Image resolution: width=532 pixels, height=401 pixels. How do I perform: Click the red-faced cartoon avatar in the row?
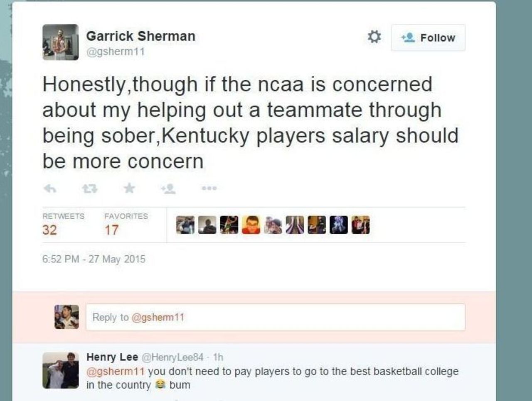click(x=251, y=225)
